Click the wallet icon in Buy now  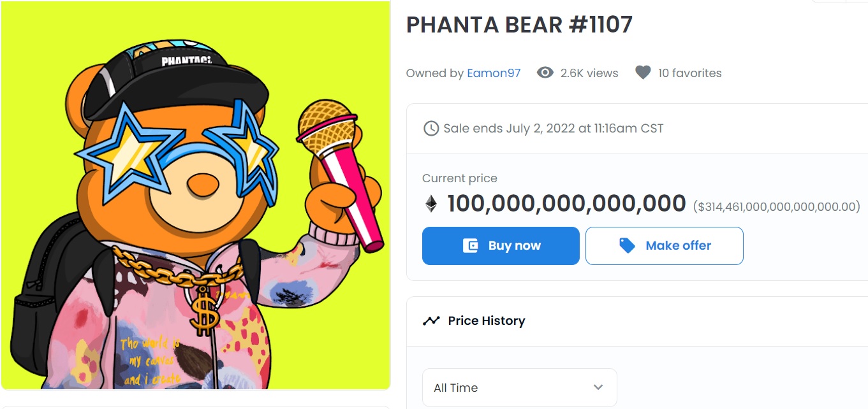point(471,246)
